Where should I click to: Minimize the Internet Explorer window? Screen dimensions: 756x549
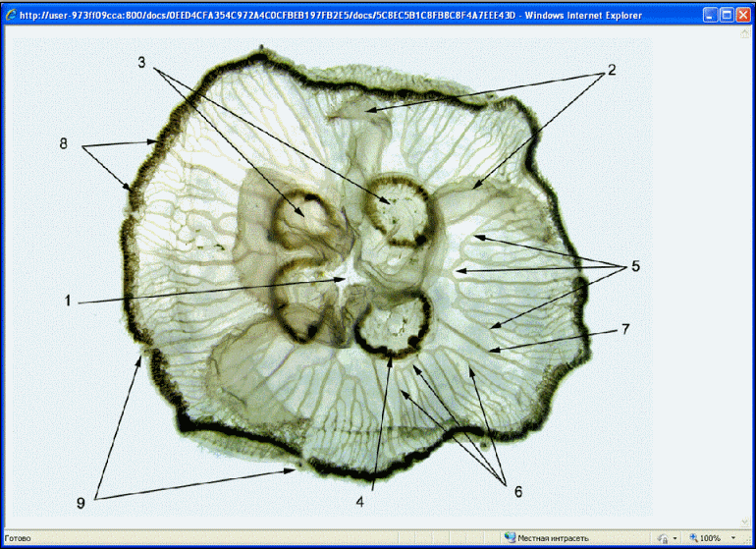point(709,15)
